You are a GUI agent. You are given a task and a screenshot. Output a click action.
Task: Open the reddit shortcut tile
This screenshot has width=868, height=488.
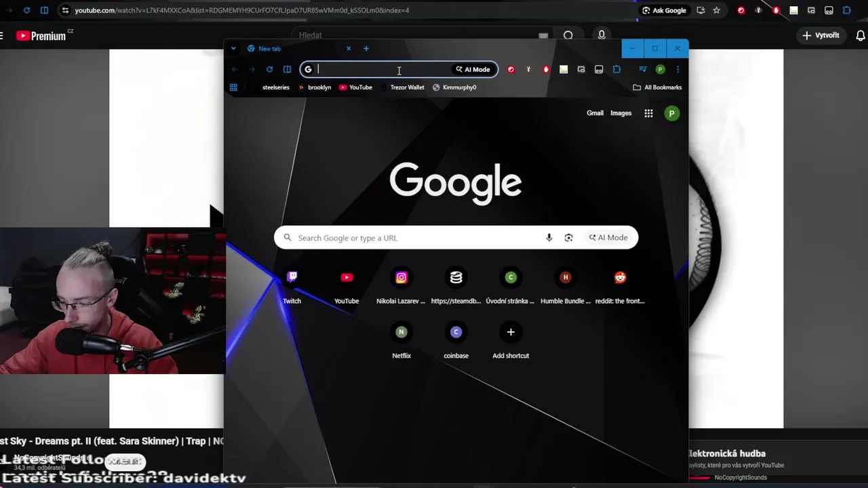[x=620, y=285]
